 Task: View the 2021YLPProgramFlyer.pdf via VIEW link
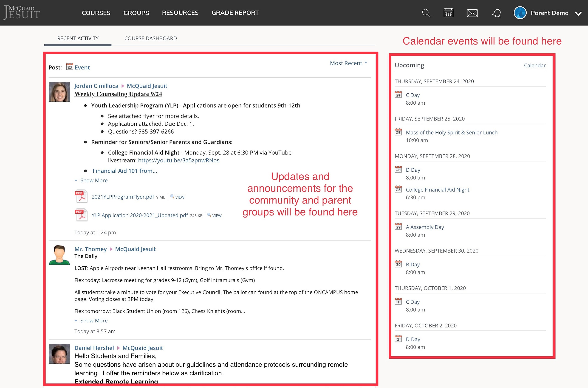[x=178, y=197]
